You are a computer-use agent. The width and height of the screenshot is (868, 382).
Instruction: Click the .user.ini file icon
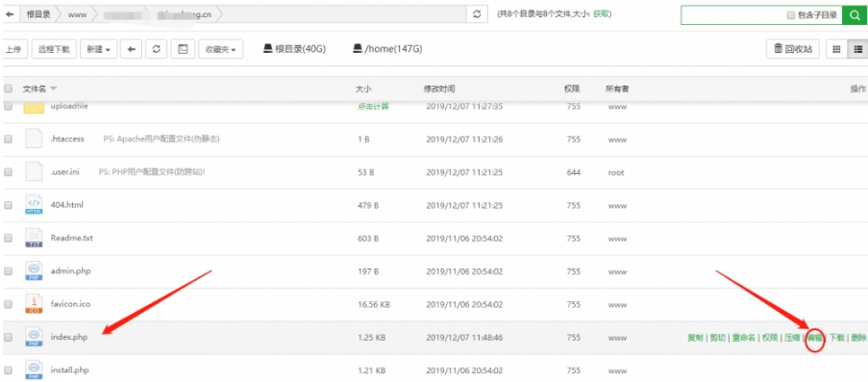pyautogui.click(x=34, y=172)
